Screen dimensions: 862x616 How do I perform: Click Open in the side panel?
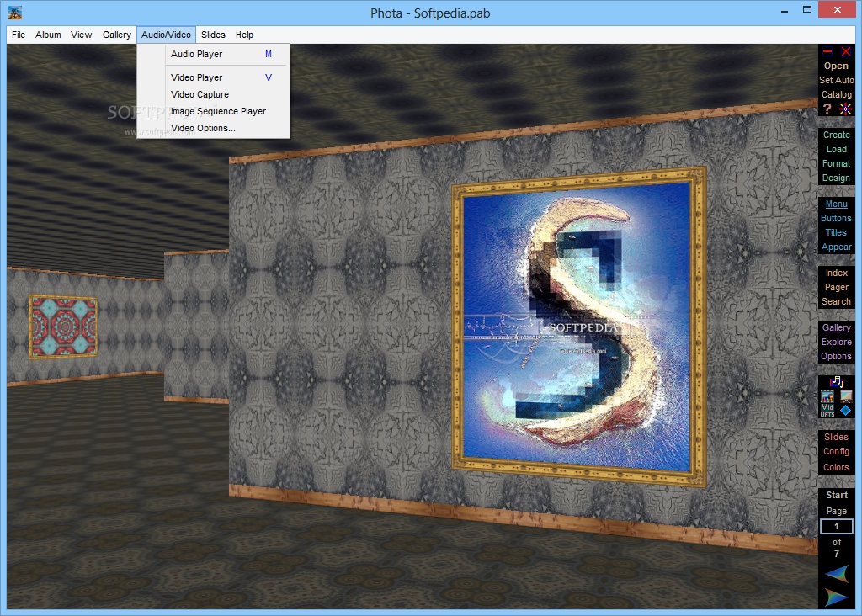coord(836,66)
